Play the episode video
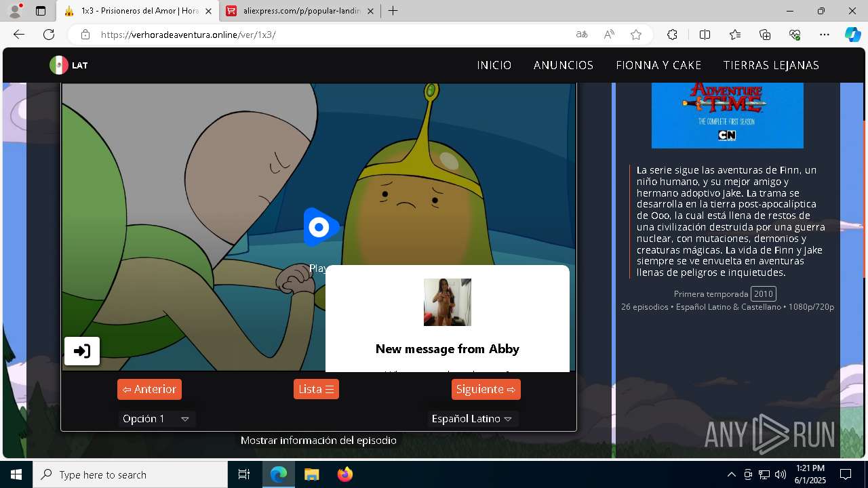 tap(320, 228)
